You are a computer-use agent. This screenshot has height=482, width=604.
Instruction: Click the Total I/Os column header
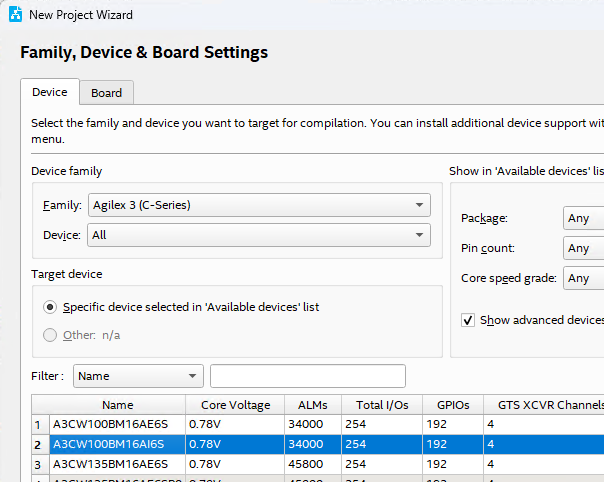click(380, 405)
